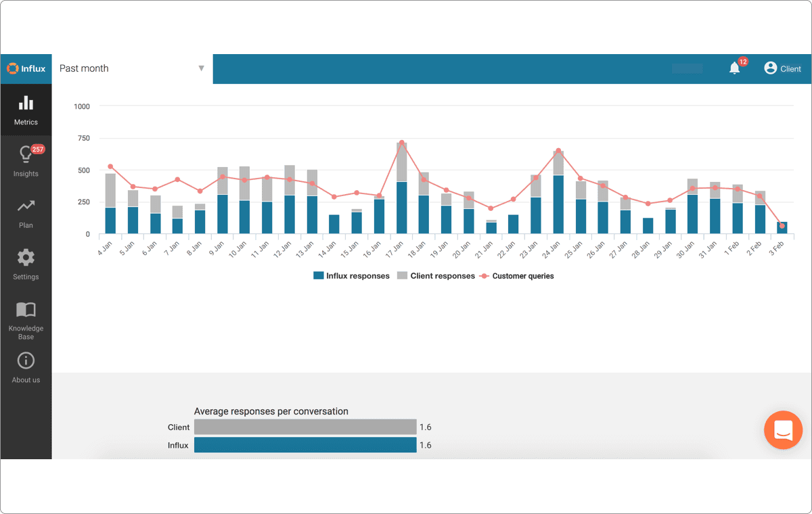Click the 28 Jan bar in the chart
This screenshot has width=812, height=514.
tap(648, 226)
